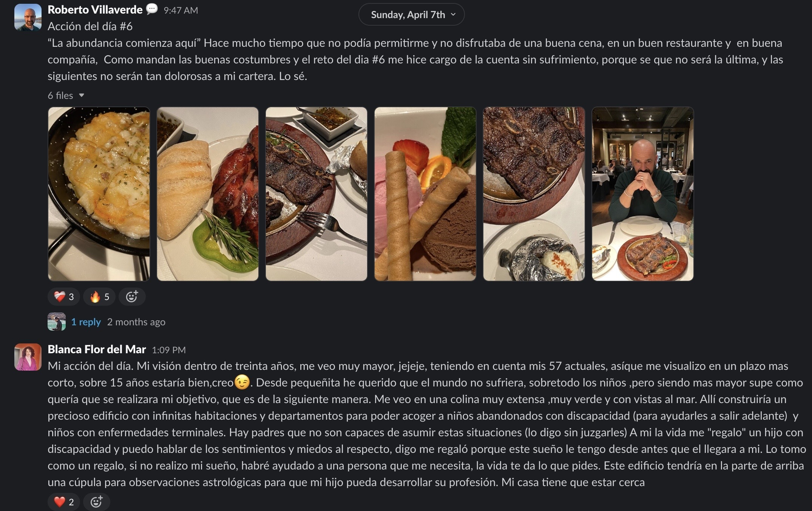
Task: Open the sausage and bread photo
Action: [208, 194]
